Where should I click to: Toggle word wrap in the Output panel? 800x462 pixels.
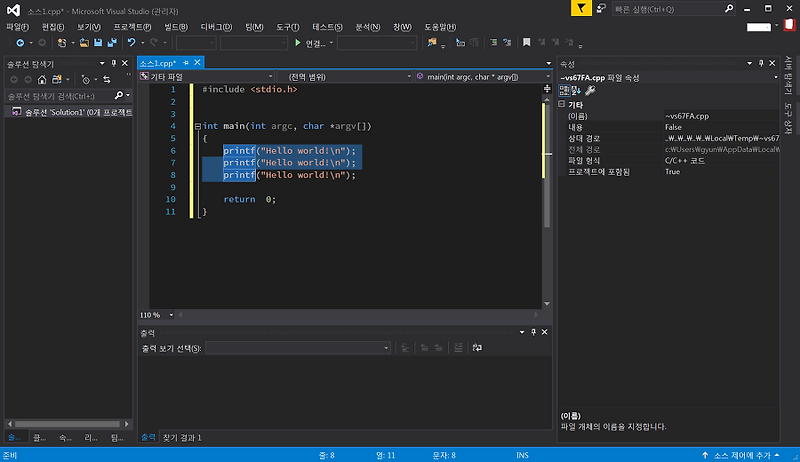coord(477,348)
